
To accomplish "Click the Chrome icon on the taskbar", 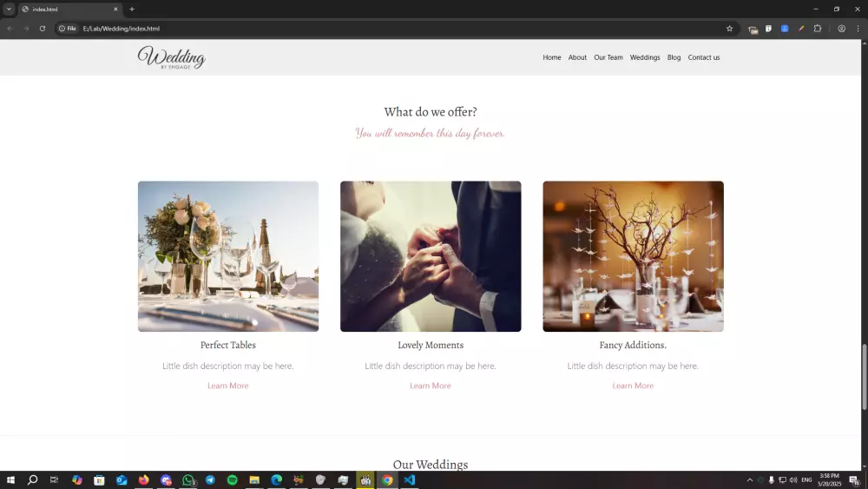I will tap(387, 480).
